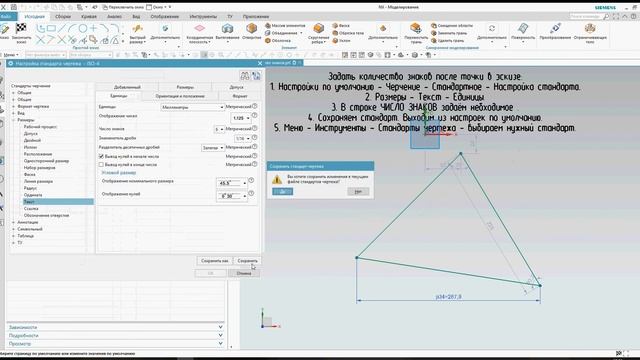Click the Отмена button in the dialog
Image resolution: width=640 pixels, height=360 pixels.
[x=244, y=273]
